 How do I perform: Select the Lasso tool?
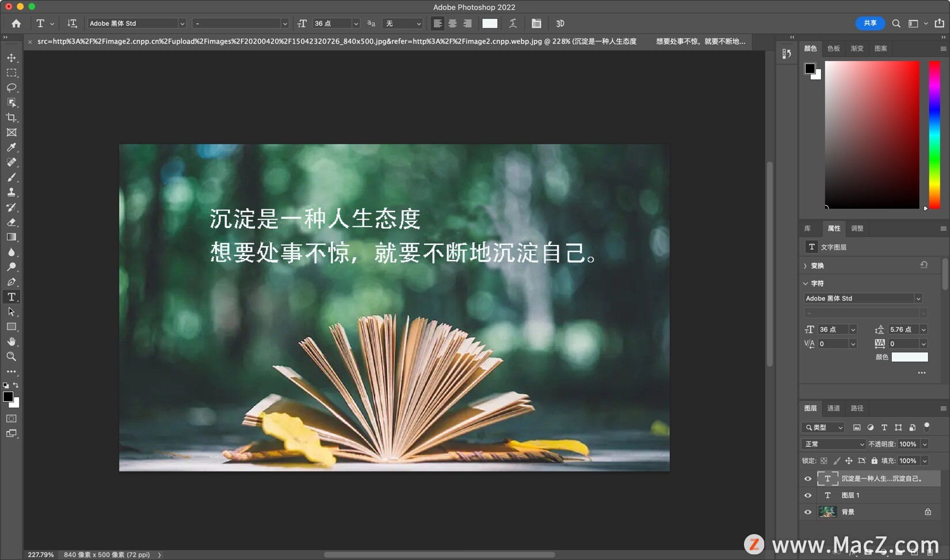[12, 88]
